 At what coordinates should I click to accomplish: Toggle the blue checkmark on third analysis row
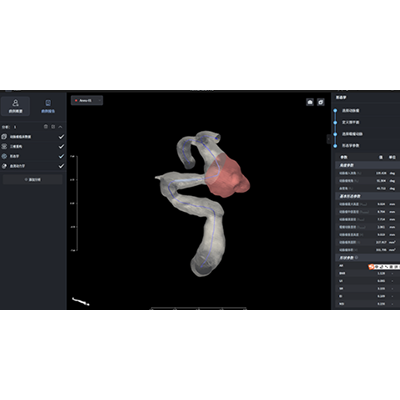click(61, 156)
